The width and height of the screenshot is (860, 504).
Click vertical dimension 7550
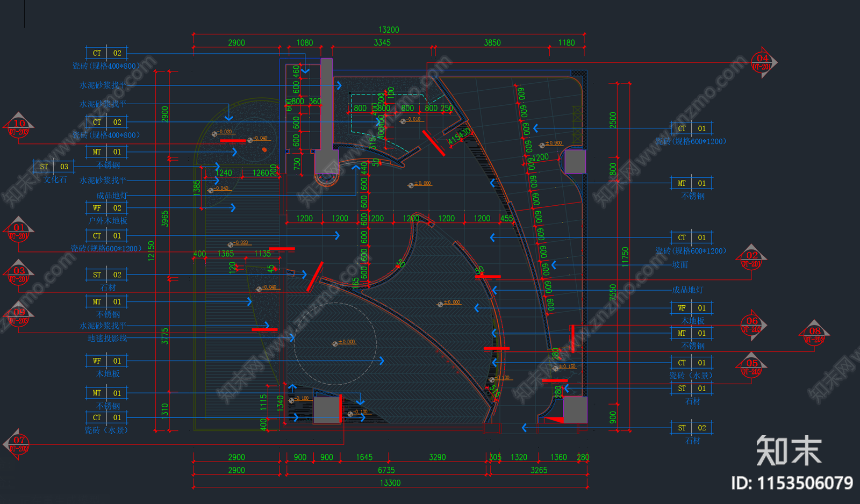click(x=613, y=293)
